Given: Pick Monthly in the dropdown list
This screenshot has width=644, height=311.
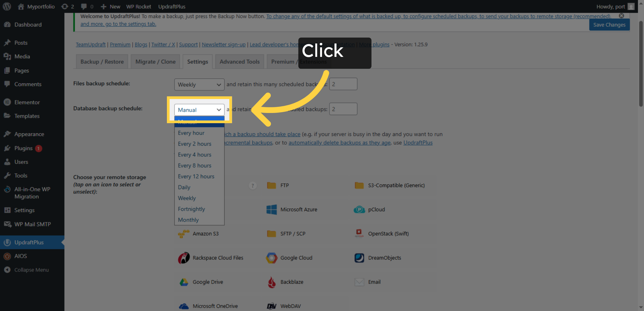Looking at the screenshot, I should [188, 220].
